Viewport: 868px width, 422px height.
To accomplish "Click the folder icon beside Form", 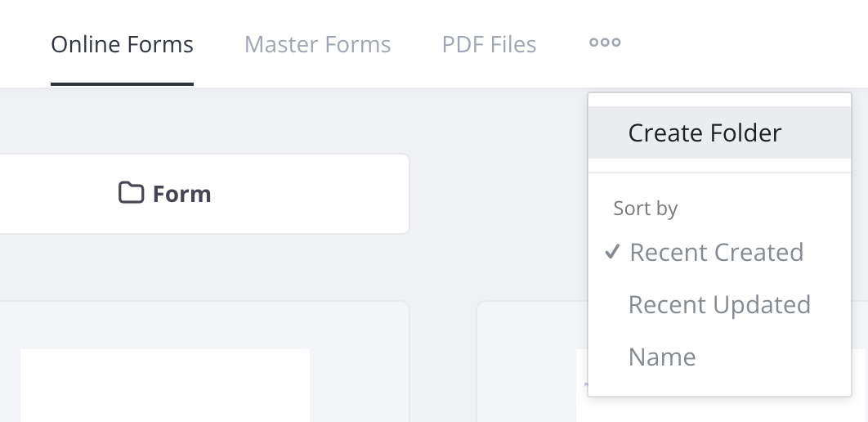I will (x=131, y=194).
